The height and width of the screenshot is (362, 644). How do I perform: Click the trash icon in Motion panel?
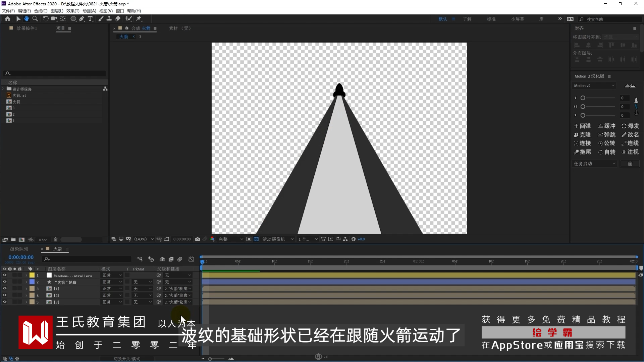(x=630, y=164)
